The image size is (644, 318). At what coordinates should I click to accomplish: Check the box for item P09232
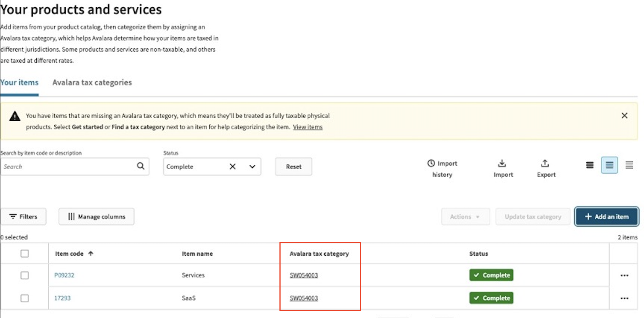25,276
